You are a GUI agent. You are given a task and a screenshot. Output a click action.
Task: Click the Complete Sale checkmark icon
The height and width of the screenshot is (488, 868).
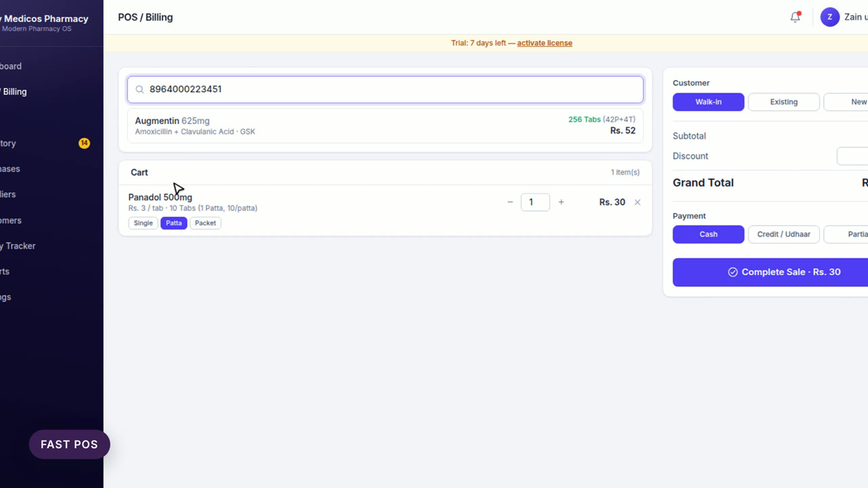click(x=732, y=272)
